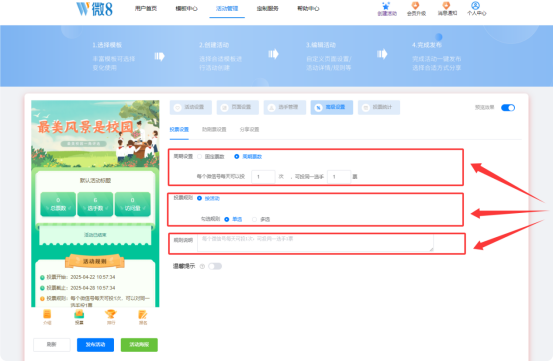Open 活动管理 in top navigation
Screen dimensions: 553x361
227,8
